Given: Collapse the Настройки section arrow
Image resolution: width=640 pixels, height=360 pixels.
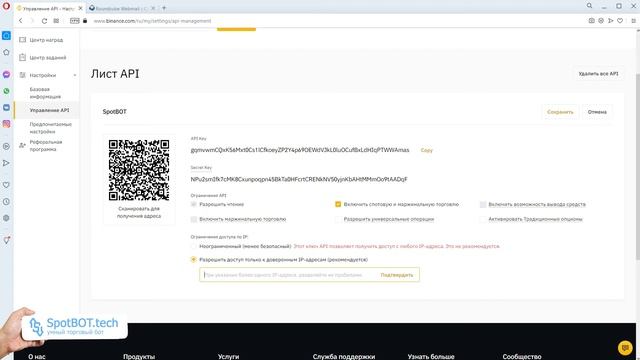Looking at the screenshot, I should pyautogui.click(x=75, y=76).
